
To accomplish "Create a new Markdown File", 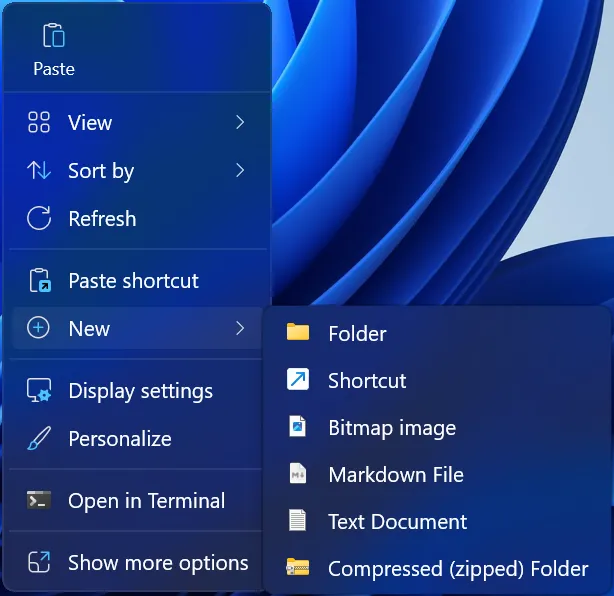I will click(x=395, y=475).
